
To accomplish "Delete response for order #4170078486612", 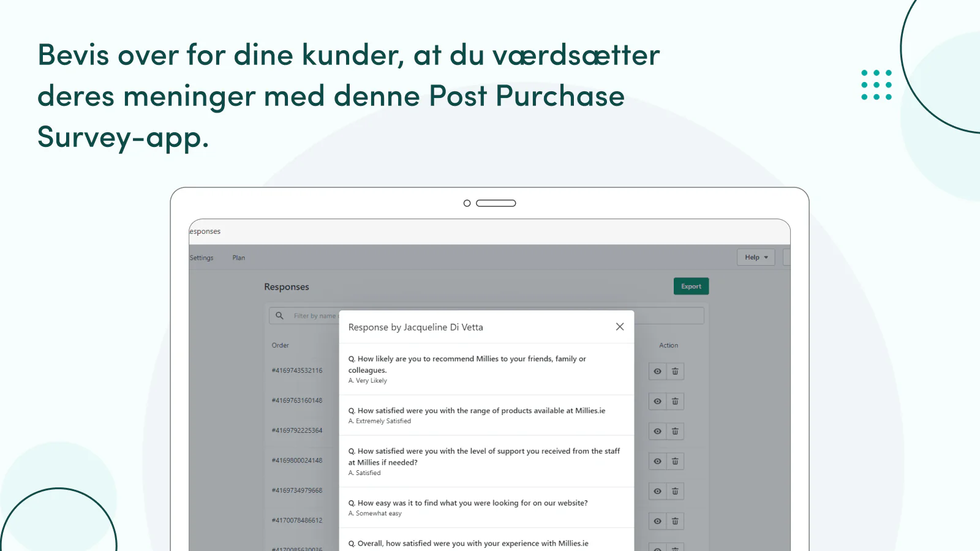I will coord(675,522).
